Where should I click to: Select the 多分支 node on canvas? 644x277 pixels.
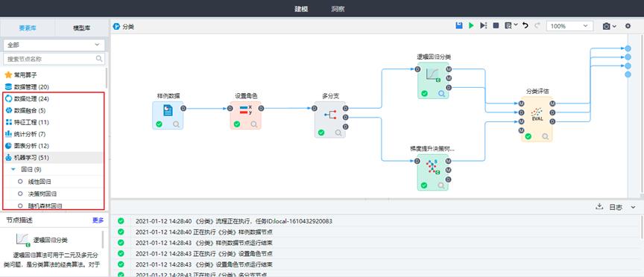coord(330,119)
